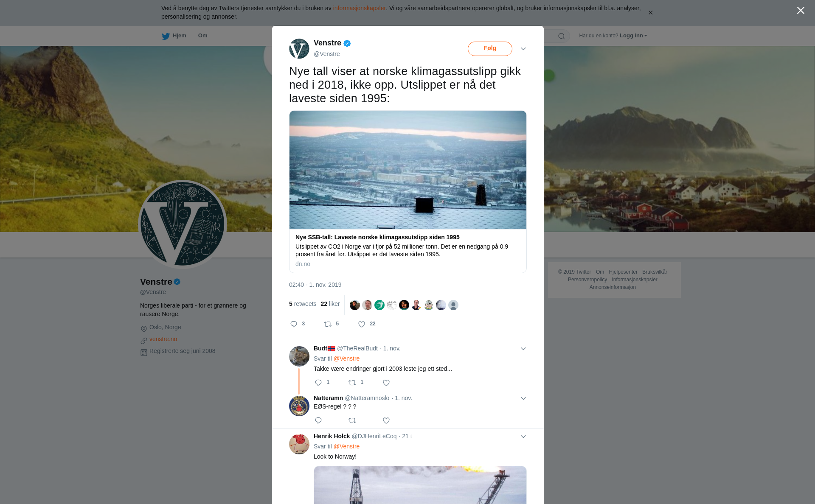
Task: Open the dn.no article card image
Action: (408, 170)
